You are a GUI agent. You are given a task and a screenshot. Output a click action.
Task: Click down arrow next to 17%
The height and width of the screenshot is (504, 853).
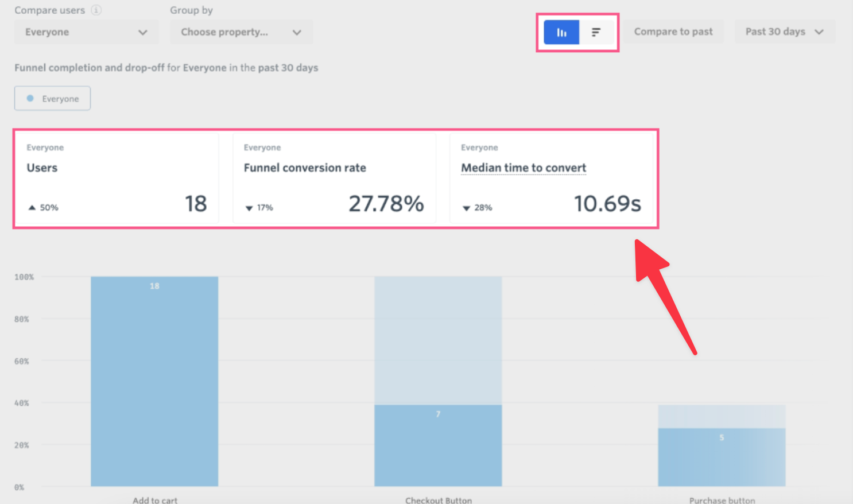(x=249, y=208)
